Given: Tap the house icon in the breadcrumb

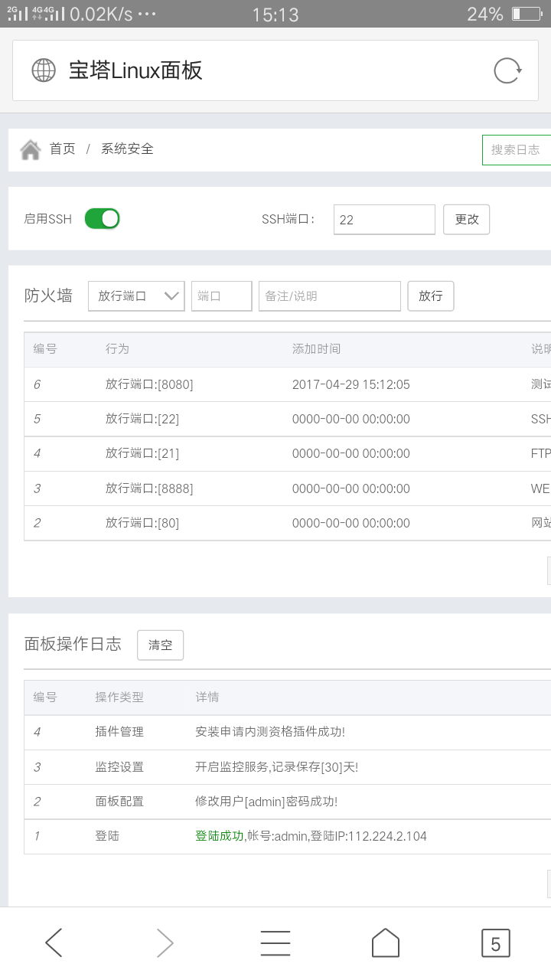Looking at the screenshot, I should [31, 149].
